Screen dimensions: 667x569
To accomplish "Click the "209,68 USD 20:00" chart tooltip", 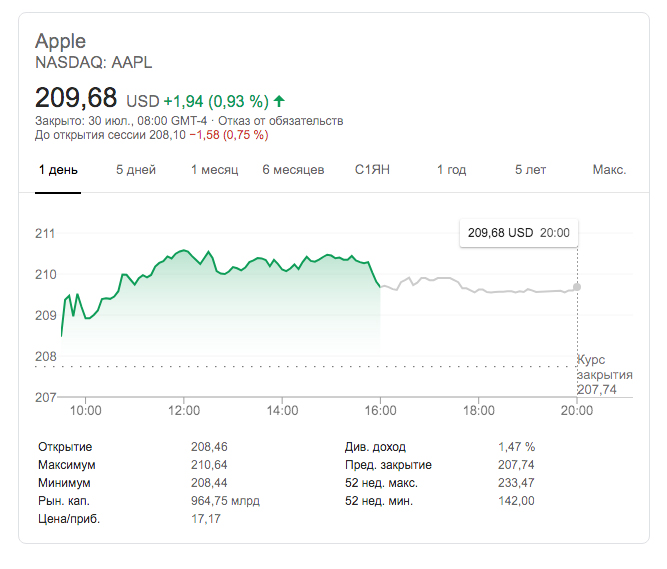I will 518,233.
